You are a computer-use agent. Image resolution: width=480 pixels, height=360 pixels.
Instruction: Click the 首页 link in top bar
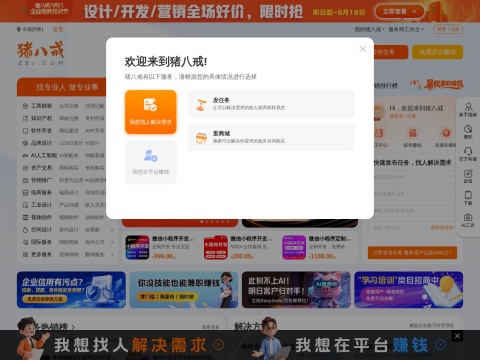(x=58, y=29)
